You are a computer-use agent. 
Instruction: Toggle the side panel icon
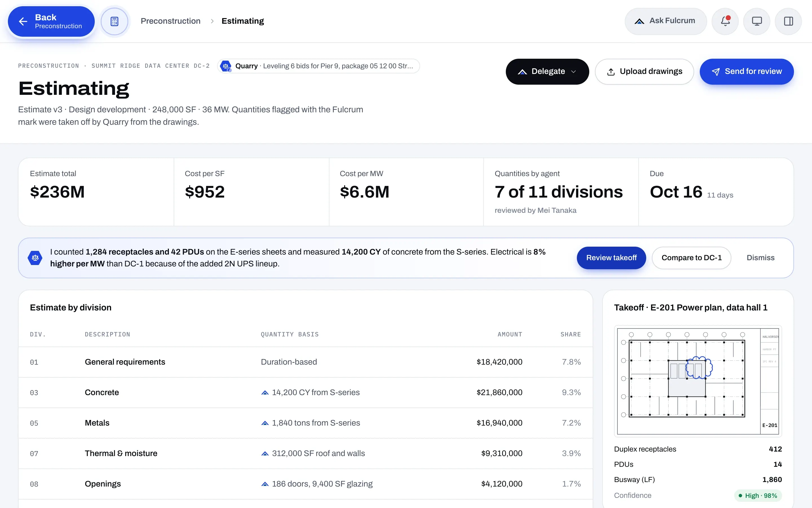point(788,21)
